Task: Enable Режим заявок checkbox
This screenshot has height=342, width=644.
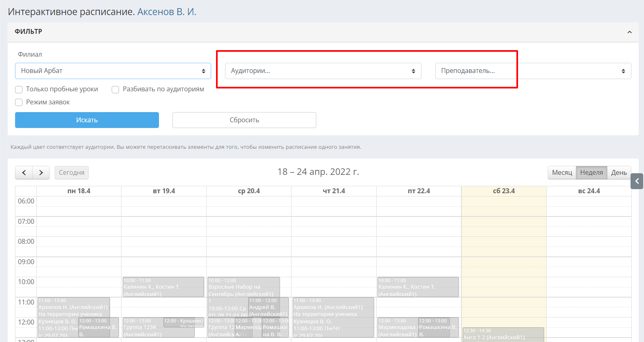Action: [x=19, y=102]
